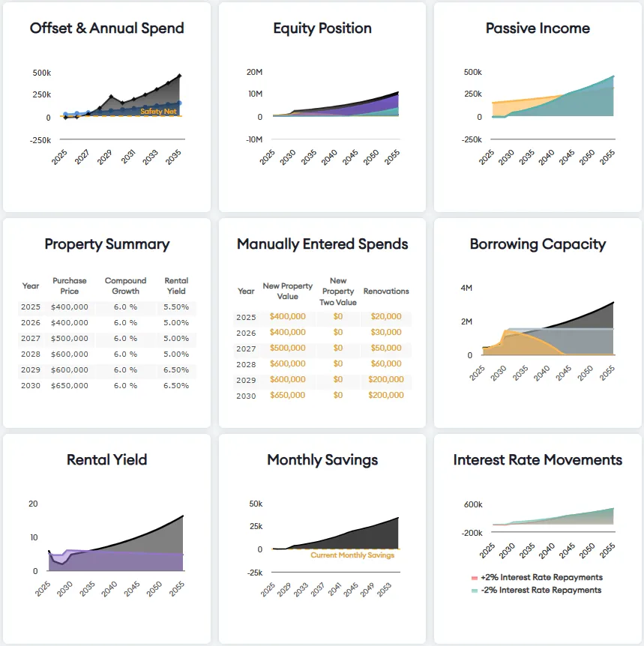
Task: Edit the 2027 Renovations value $50,000
Action: pos(386,348)
